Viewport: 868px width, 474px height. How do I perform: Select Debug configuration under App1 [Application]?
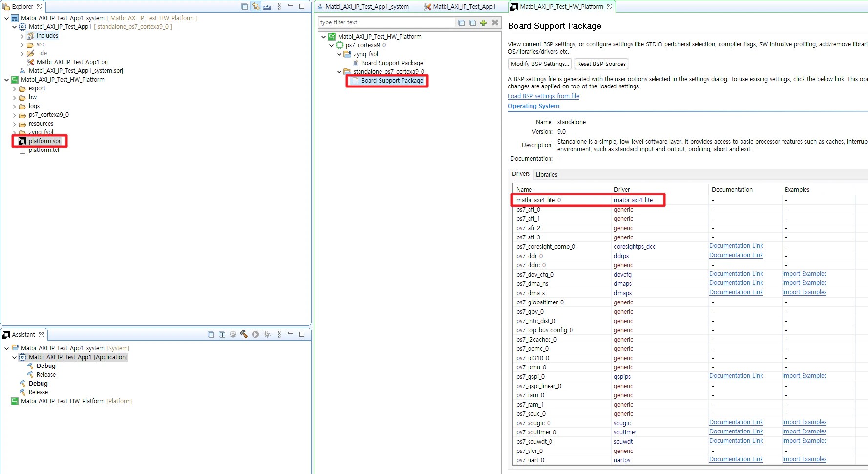[x=46, y=366]
